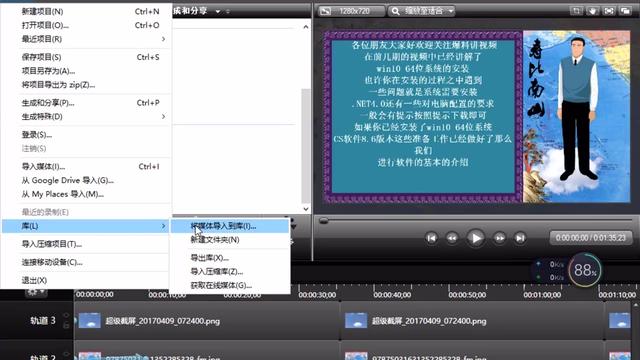This screenshot has height=360, width=640.
Task: Choose New Project (新建项目) in the menu
Action: [86, 11]
